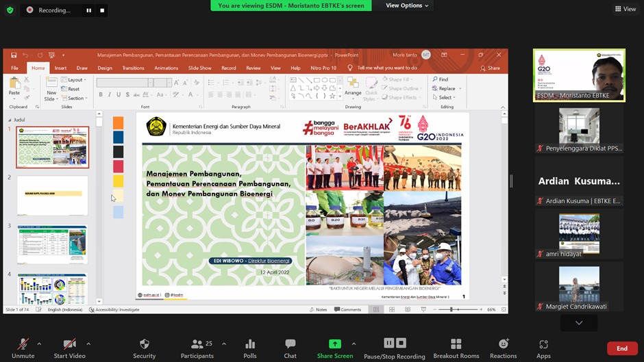Switch to the Transitions ribbon tab
644x362 pixels.
point(133,68)
